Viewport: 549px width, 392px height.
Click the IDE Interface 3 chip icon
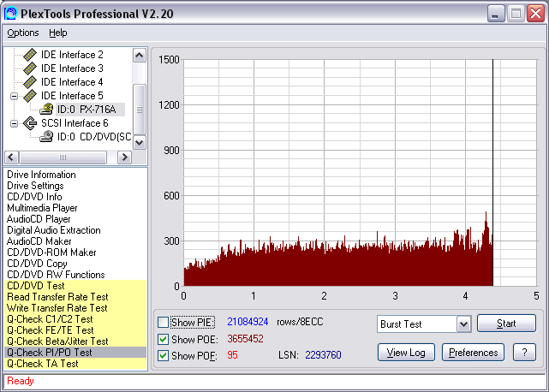[x=30, y=68]
